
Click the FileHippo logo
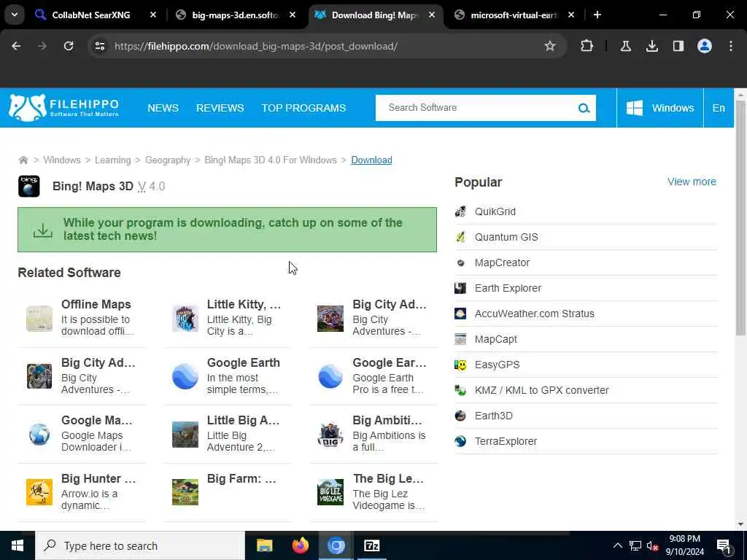[64, 108]
